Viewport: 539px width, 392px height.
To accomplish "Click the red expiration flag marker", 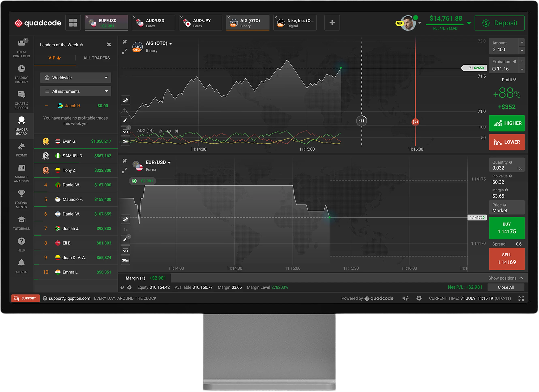I will click(415, 122).
